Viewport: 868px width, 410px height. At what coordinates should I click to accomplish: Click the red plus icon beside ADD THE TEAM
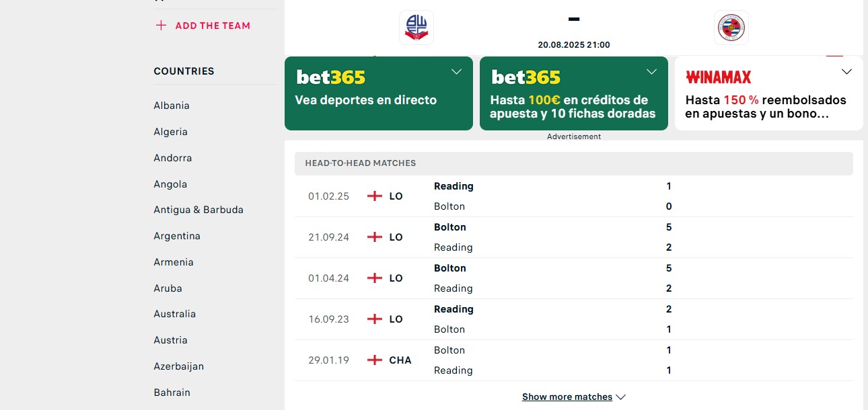pyautogui.click(x=161, y=26)
